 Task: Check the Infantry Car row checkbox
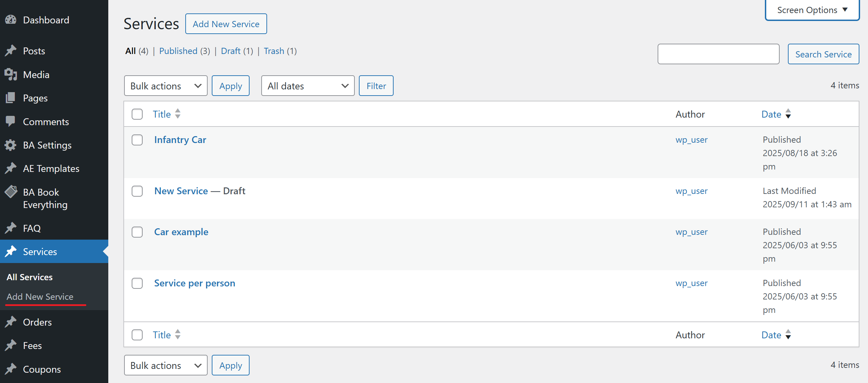point(137,140)
